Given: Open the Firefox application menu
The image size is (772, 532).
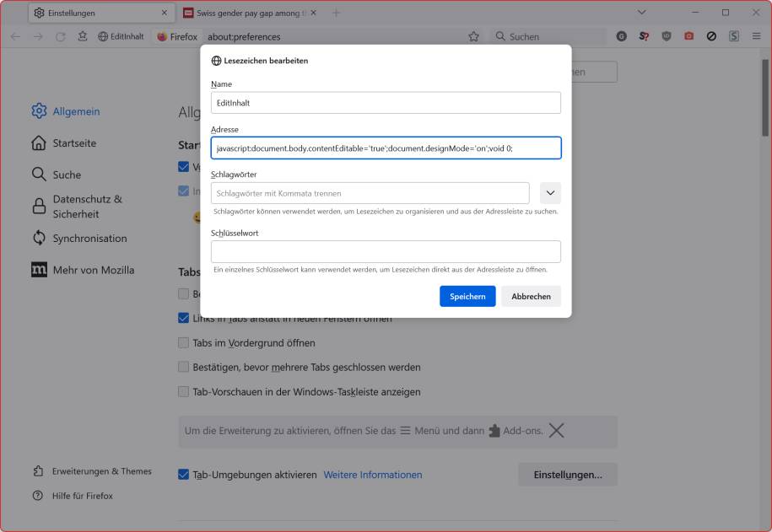Looking at the screenshot, I should click(755, 35).
